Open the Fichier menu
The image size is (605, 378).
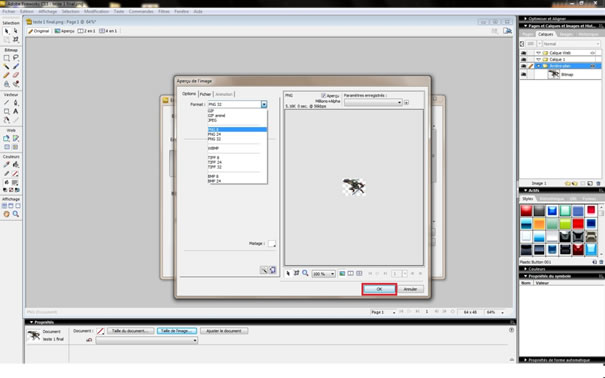[9, 12]
